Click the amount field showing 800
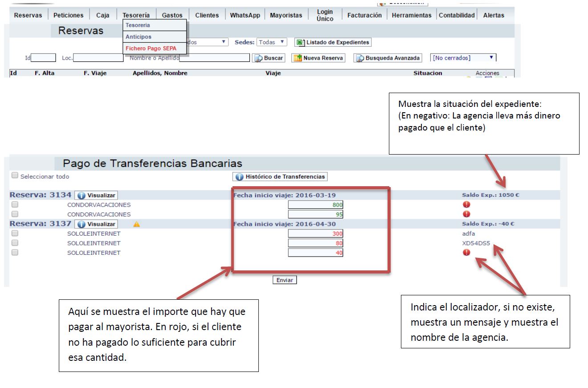 tap(315, 205)
